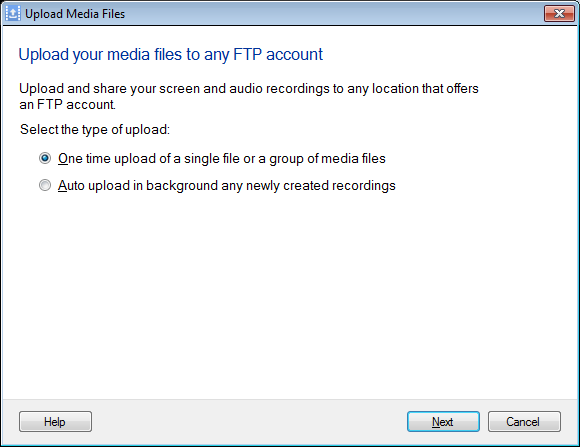Cancel the upload wizard
Viewport: 580px width, 447px height.
click(x=524, y=421)
